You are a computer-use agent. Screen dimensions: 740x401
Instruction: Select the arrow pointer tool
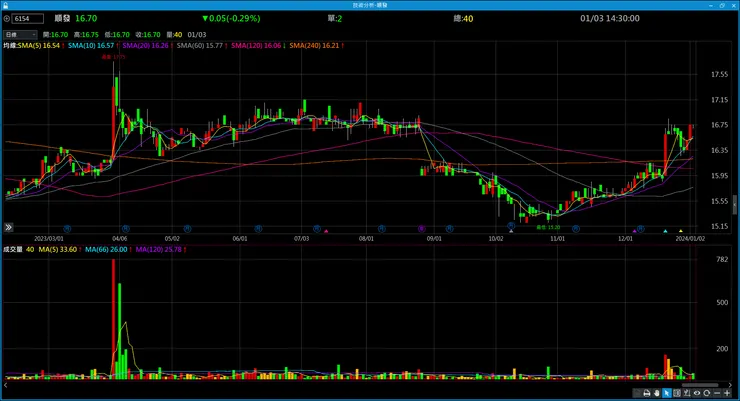[x=666, y=393]
